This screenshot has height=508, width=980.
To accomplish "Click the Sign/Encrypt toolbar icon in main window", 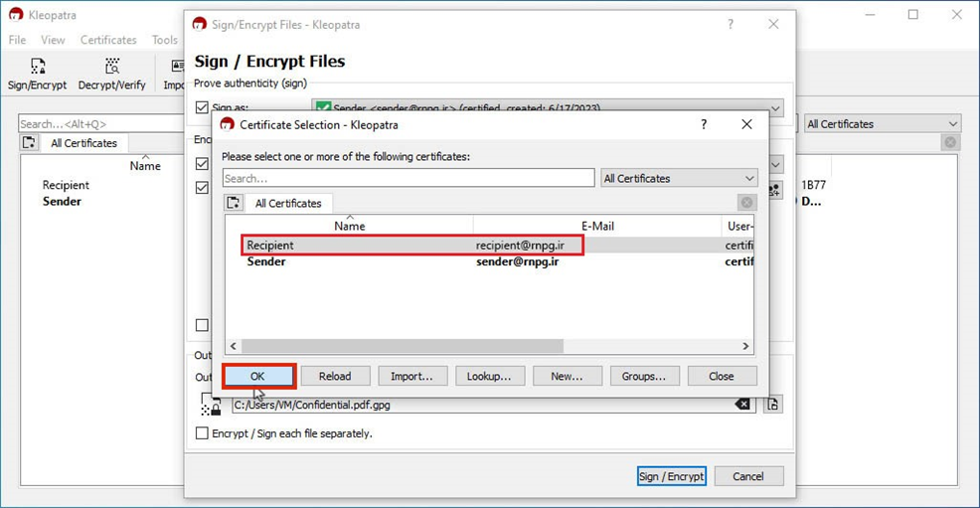I will pos(37,74).
